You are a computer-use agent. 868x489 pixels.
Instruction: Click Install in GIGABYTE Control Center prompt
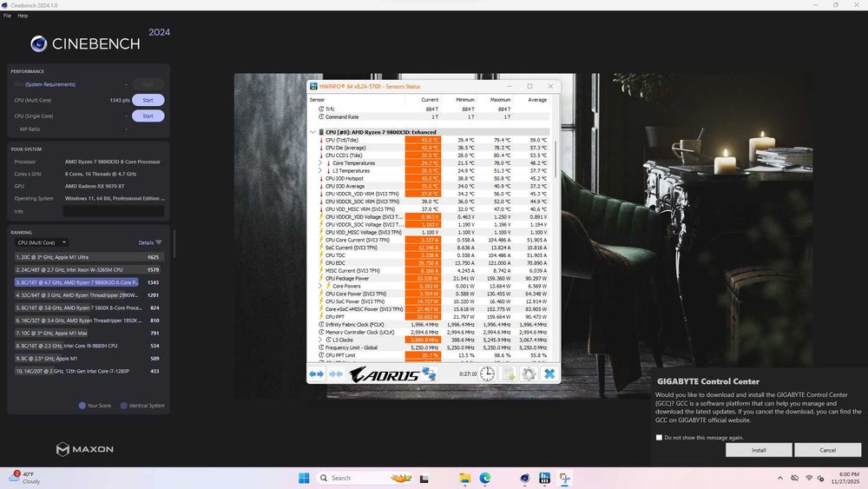coord(759,450)
